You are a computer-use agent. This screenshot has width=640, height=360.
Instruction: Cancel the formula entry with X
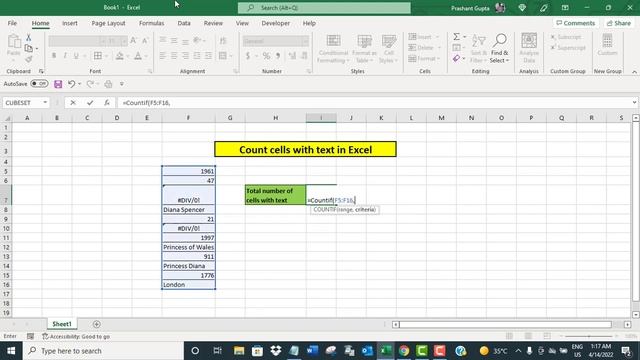(73, 103)
